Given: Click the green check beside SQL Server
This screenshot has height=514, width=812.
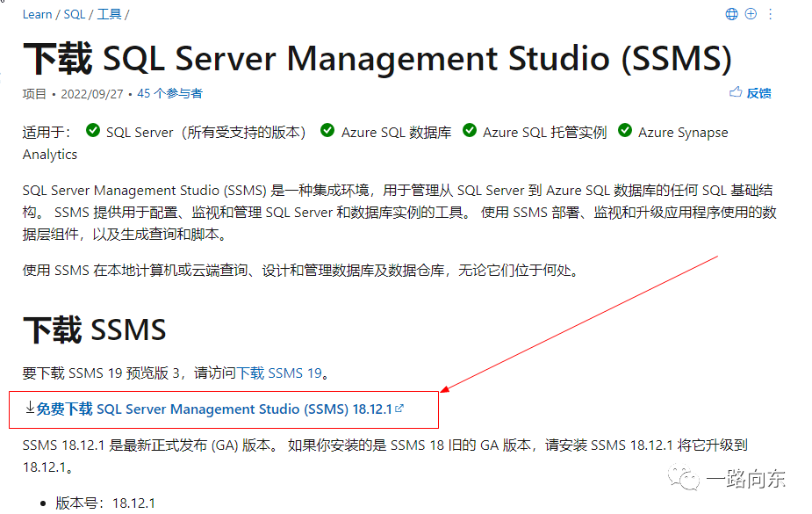Looking at the screenshot, I should (x=93, y=130).
